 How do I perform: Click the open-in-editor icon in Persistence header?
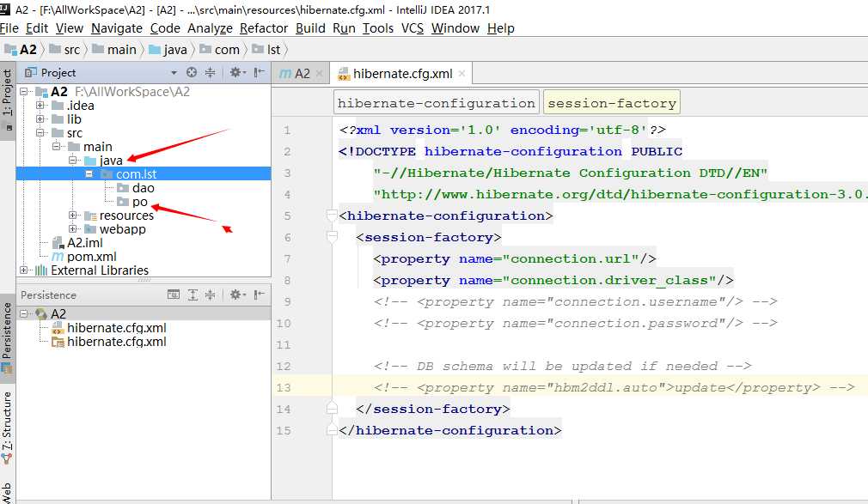[174, 295]
